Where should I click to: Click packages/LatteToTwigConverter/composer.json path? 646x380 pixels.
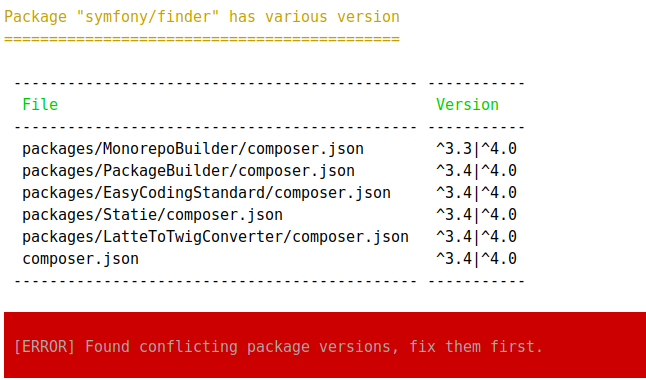[215, 237]
